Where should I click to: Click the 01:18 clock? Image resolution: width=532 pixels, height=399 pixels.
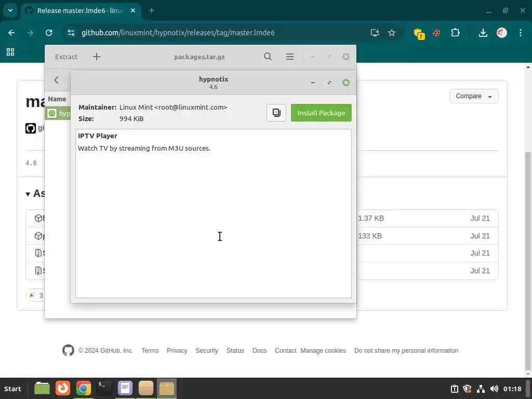(x=512, y=389)
